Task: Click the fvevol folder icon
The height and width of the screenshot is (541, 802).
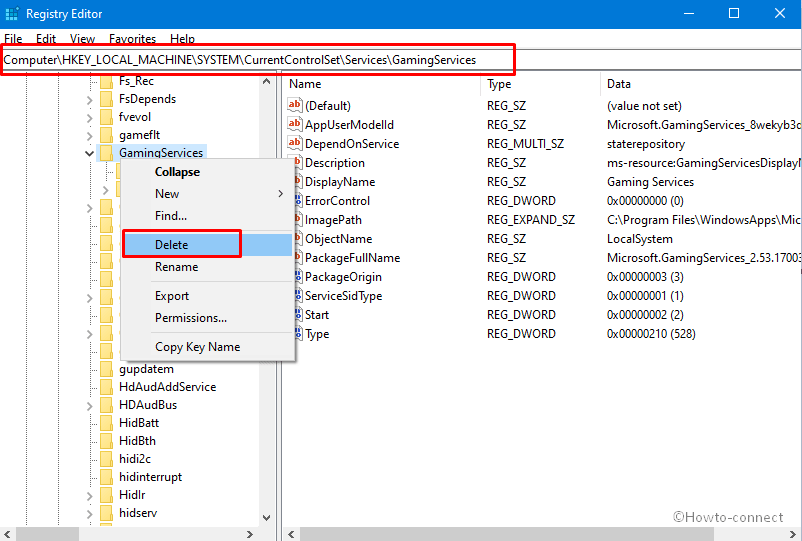Action: pyautogui.click(x=106, y=117)
